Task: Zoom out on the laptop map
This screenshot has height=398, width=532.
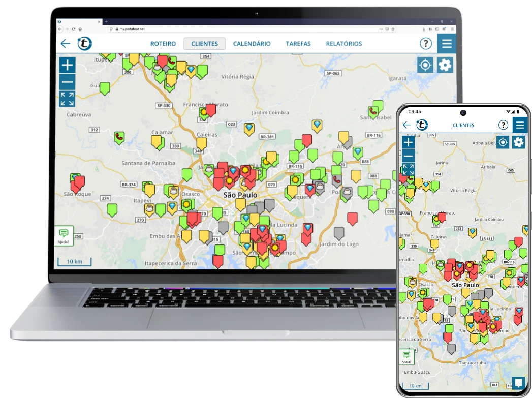Action: click(67, 82)
